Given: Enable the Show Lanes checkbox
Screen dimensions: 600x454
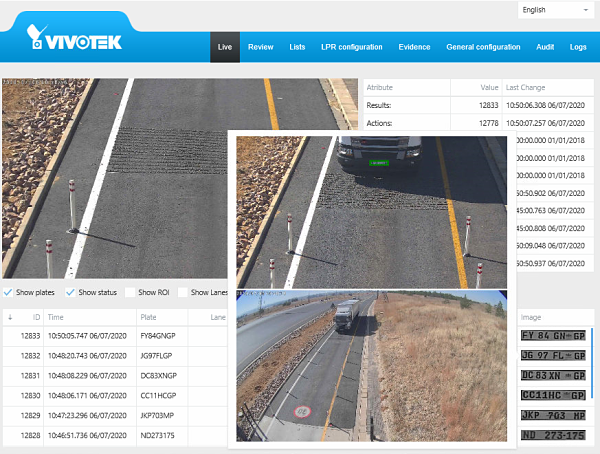Looking at the screenshot, I should (183, 292).
